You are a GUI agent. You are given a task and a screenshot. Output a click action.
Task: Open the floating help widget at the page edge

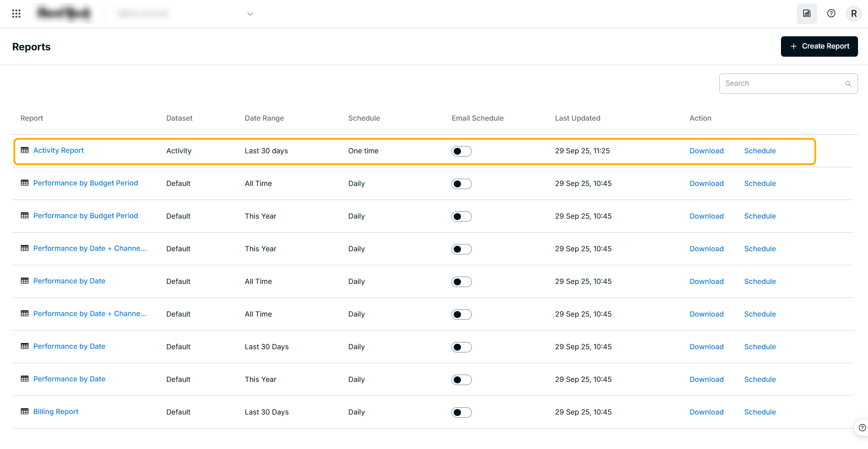tap(862, 428)
